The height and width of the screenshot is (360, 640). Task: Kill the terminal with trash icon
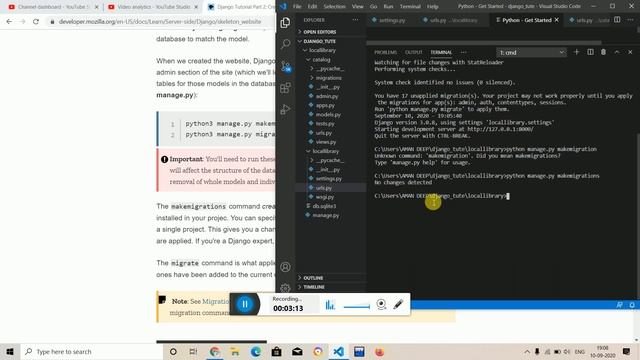[603, 52]
